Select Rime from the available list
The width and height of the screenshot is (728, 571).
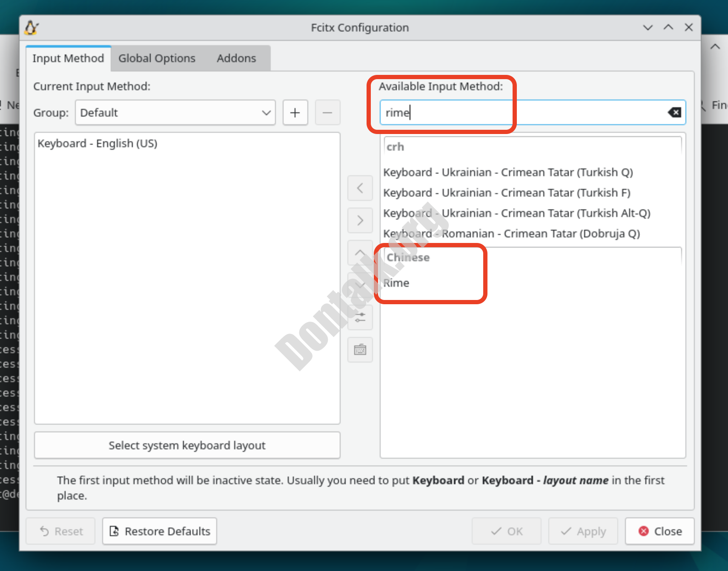pos(396,283)
